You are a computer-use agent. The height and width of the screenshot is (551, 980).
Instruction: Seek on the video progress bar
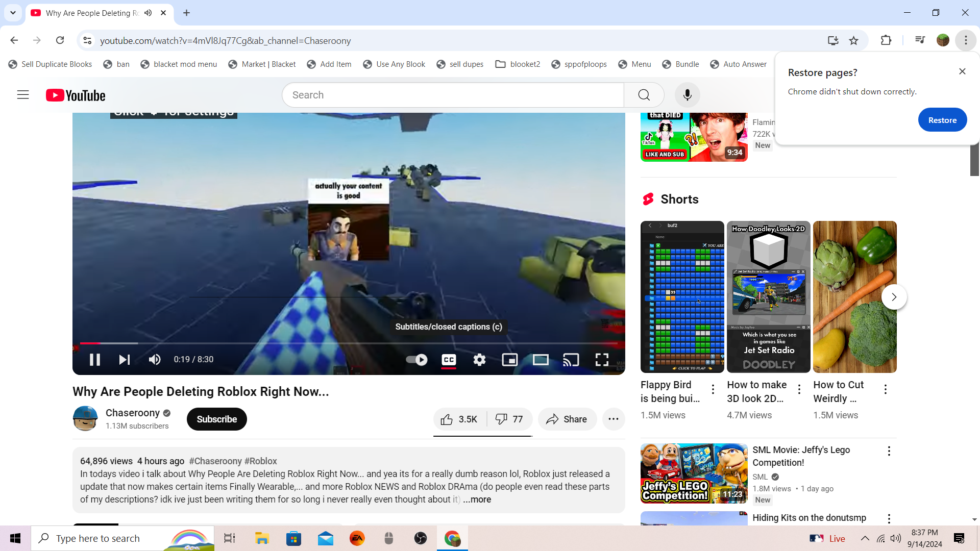click(349, 343)
